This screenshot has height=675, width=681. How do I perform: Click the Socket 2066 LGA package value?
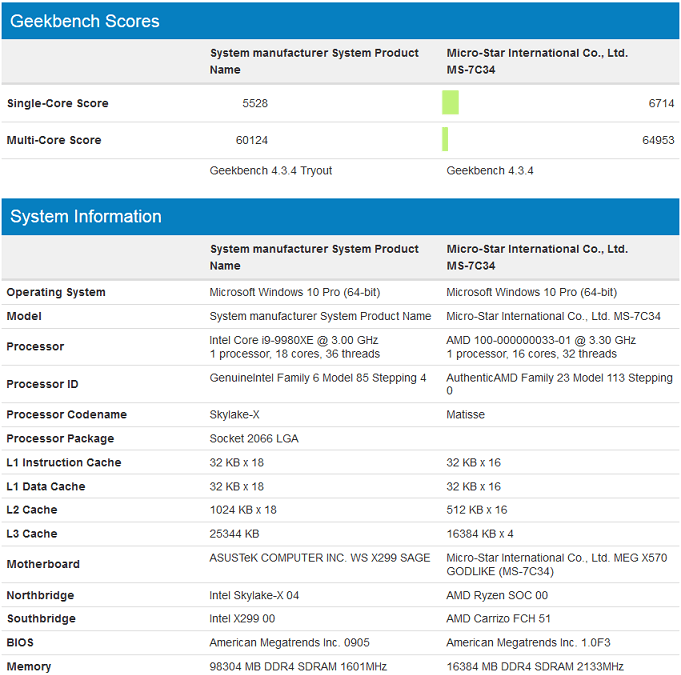254,439
